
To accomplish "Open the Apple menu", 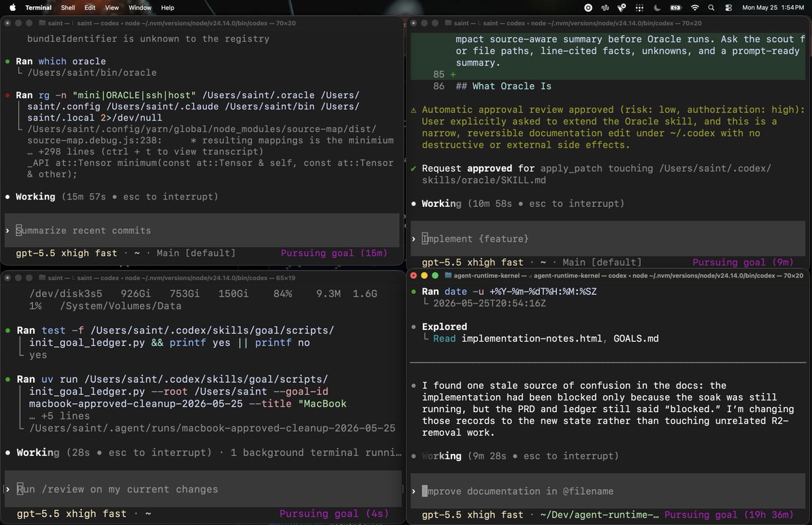I will 12,7.
